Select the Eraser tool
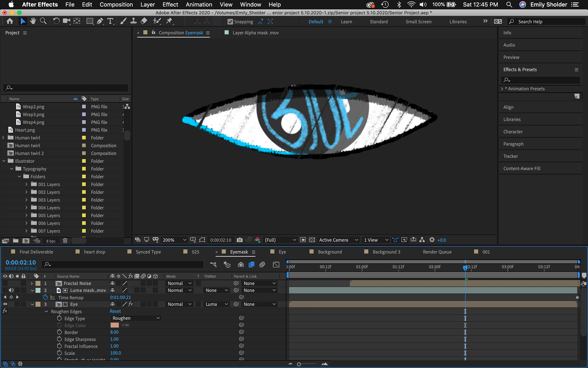 (x=144, y=21)
